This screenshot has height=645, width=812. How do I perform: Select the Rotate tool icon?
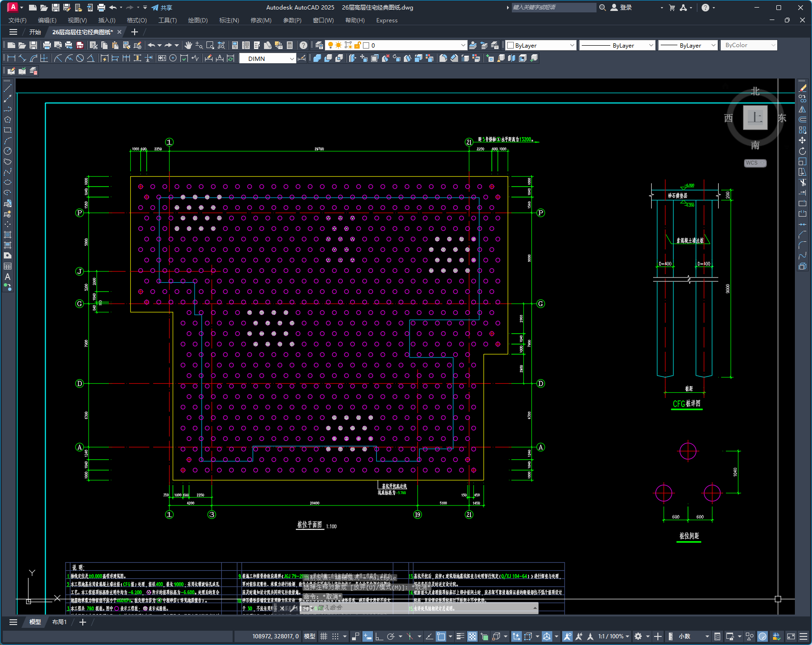(802, 151)
